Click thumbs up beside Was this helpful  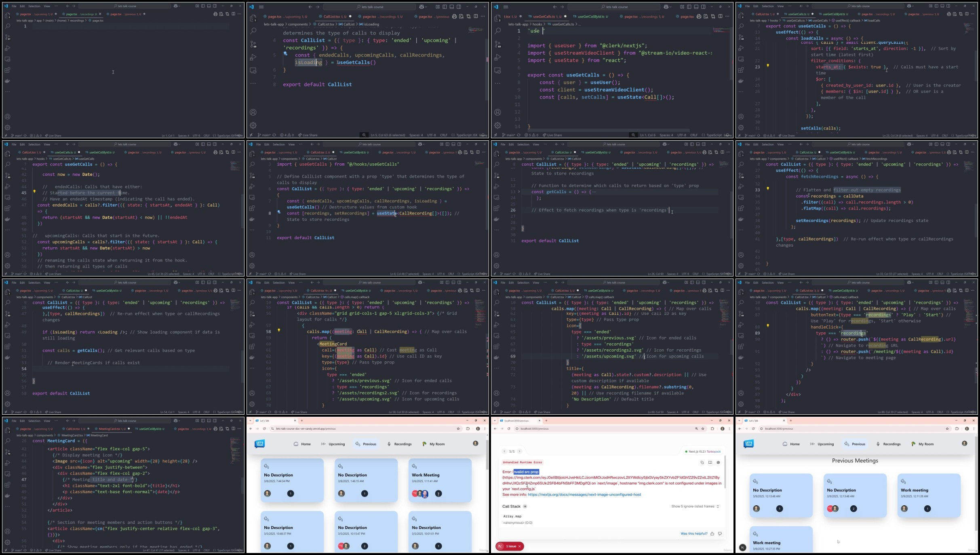point(712,534)
